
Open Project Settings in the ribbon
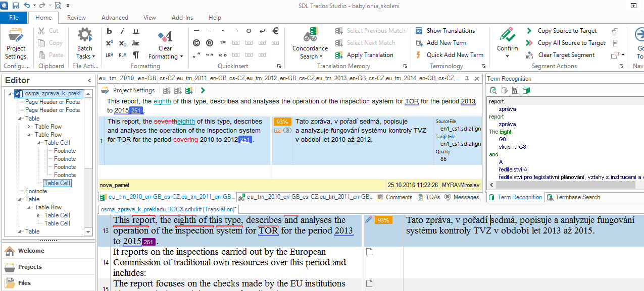(x=16, y=43)
